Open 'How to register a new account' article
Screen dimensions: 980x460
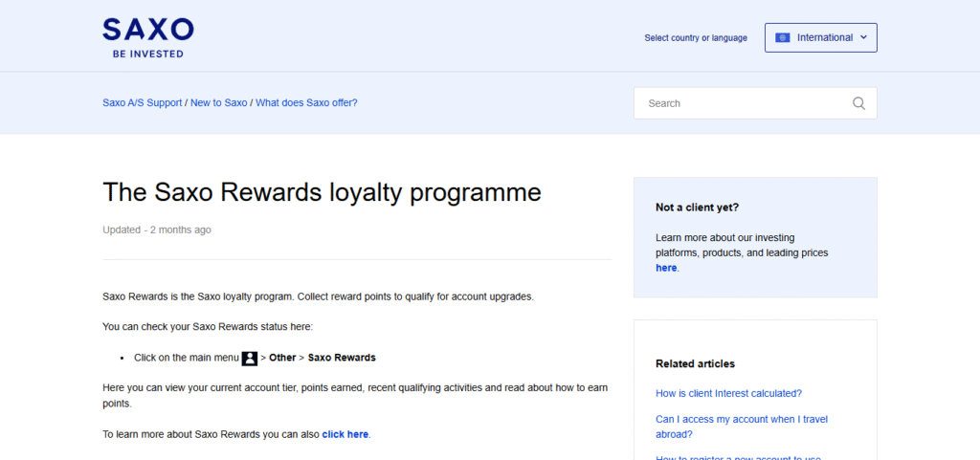pos(738,457)
